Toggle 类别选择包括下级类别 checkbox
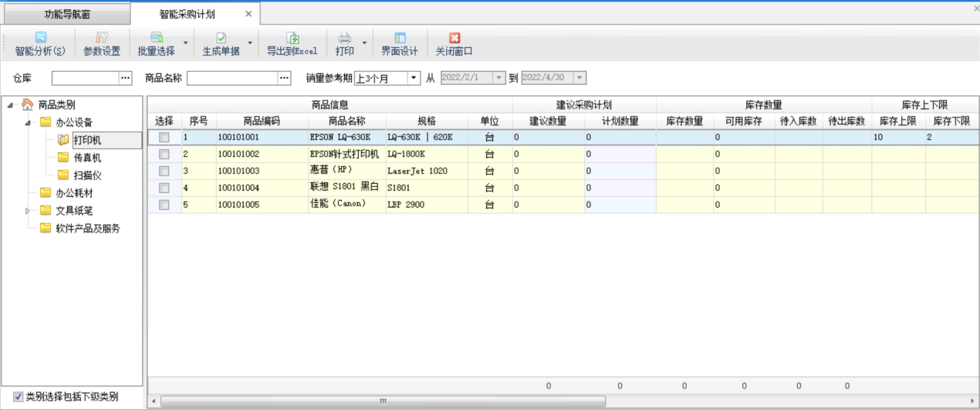Image resolution: width=980 pixels, height=410 pixels. coord(19,397)
